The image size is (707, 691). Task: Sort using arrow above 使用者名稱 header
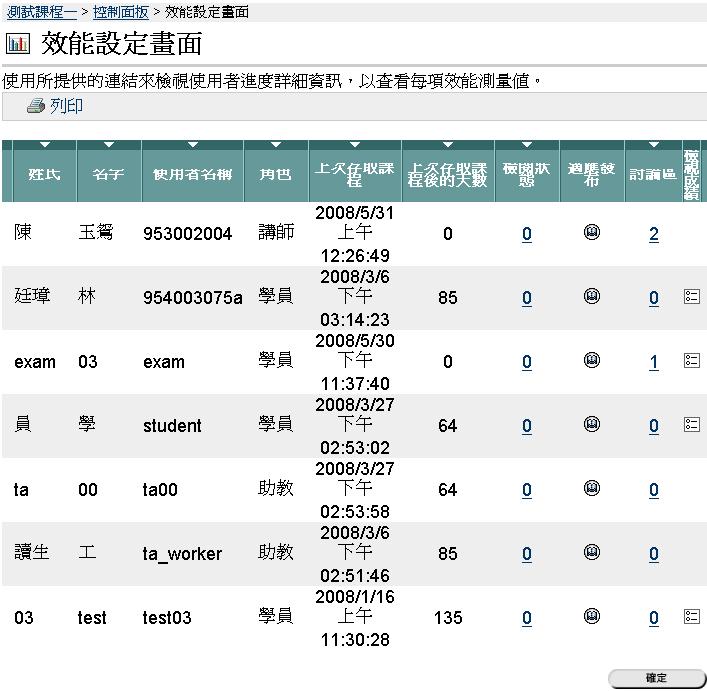point(192,146)
